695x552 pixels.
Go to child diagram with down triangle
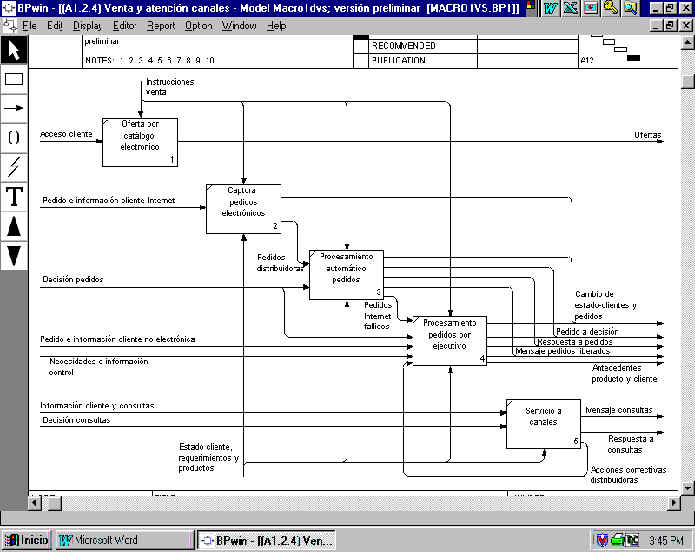[14, 255]
